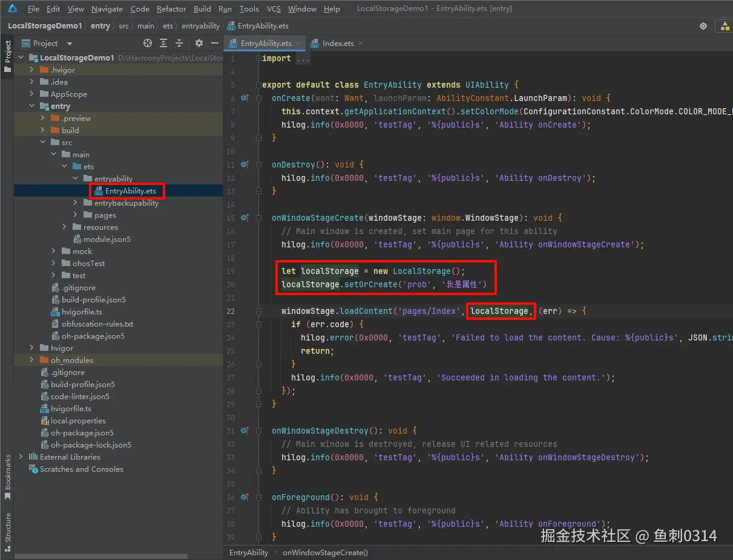Click entryability in the navigation breadcrumb
733x560 pixels.
[200, 26]
